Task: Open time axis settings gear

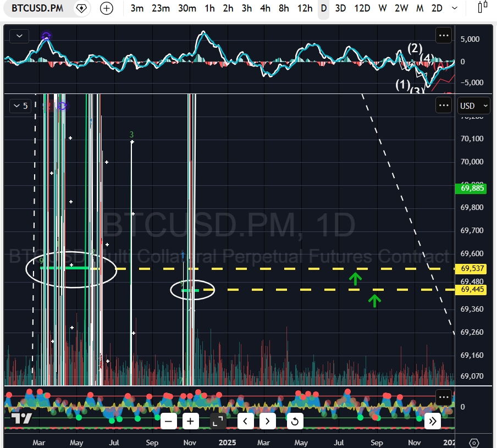Action: pyautogui.click(x=474, y=443)
